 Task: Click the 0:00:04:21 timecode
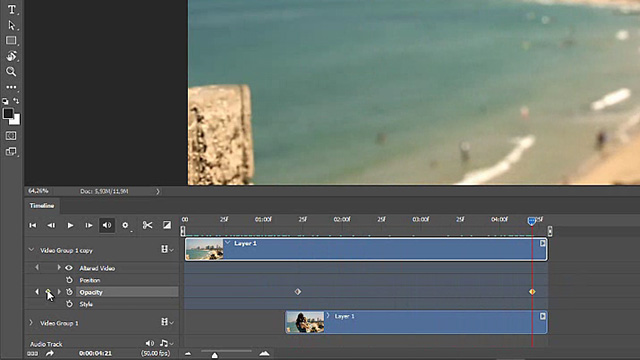pyautogui.click(x=95, y=353)
